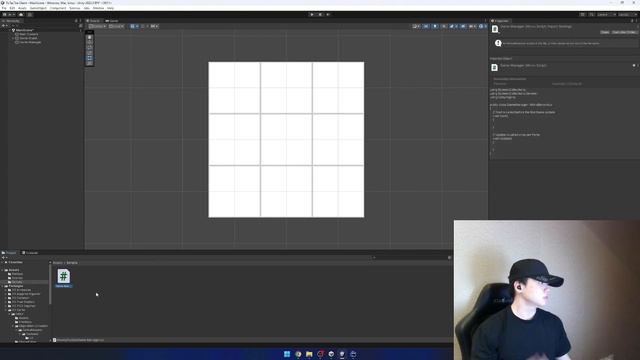Select the Rotate tool in Scene
This screenshot has width=640, height=360.
(90, 48)
